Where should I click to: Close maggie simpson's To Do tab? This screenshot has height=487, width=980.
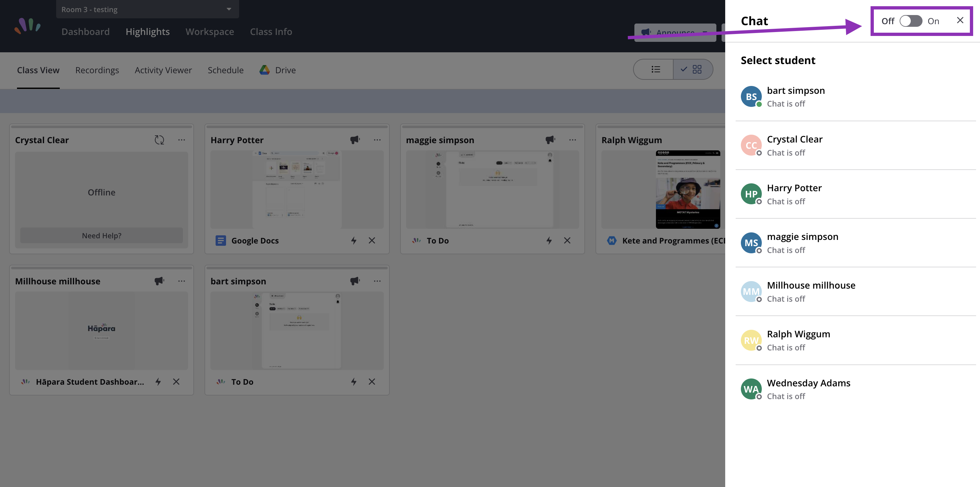[x=567, y=241]
